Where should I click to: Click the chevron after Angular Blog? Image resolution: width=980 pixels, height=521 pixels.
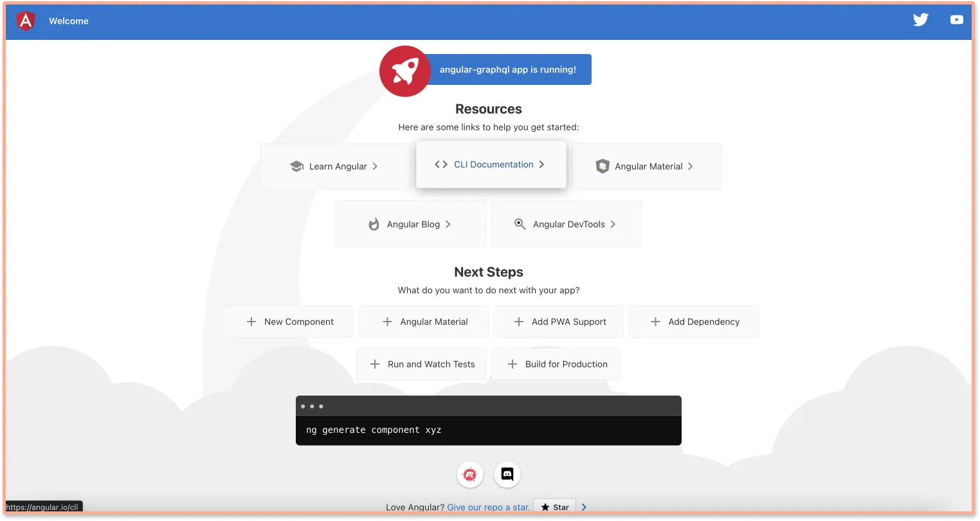[448, 224]
